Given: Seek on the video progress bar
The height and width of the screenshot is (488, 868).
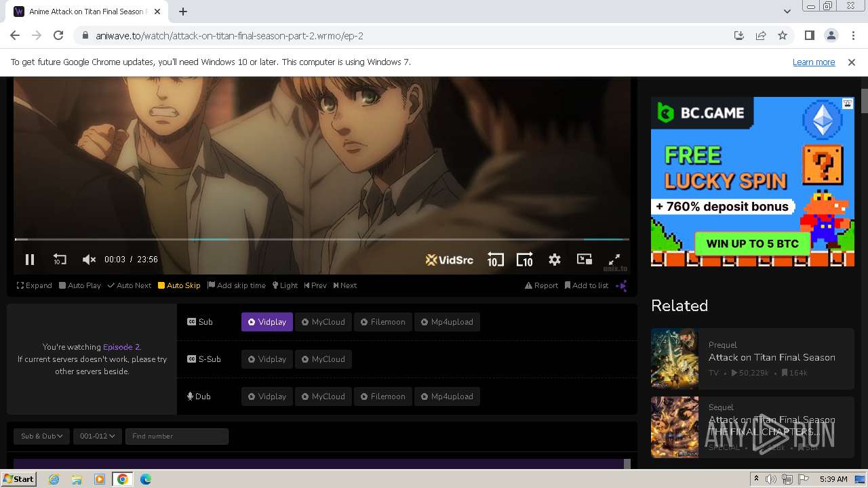Looking at the screenshot, I should [x=322, y=239].
